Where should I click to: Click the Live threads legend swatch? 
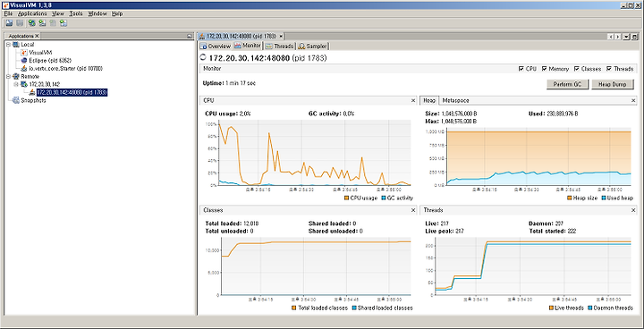551,308
